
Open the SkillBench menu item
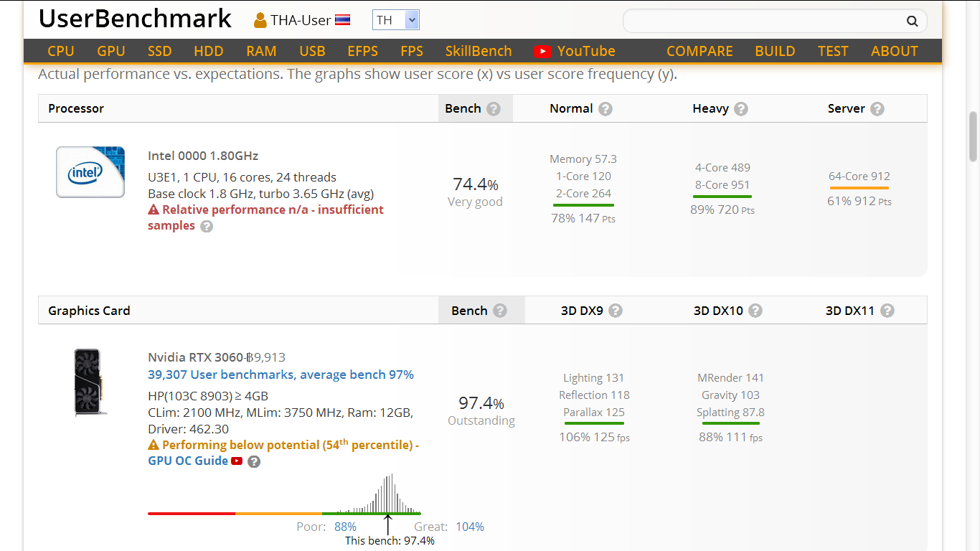[479, 51]
